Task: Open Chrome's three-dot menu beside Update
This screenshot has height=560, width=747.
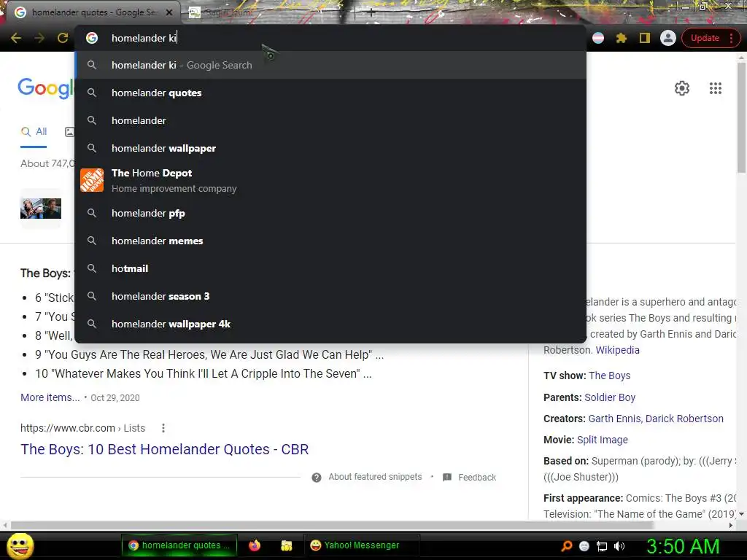Action: 731,38
